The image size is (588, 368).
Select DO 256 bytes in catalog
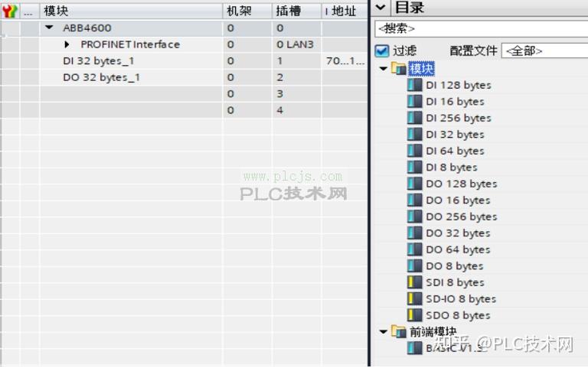click(462, 217)
